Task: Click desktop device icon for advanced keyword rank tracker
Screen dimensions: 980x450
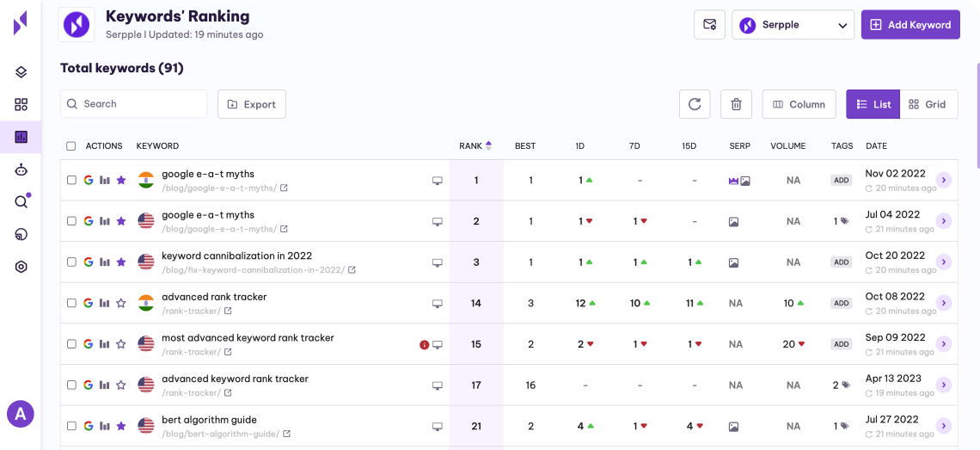Action: pyautogui.click(x=438, y=385)
